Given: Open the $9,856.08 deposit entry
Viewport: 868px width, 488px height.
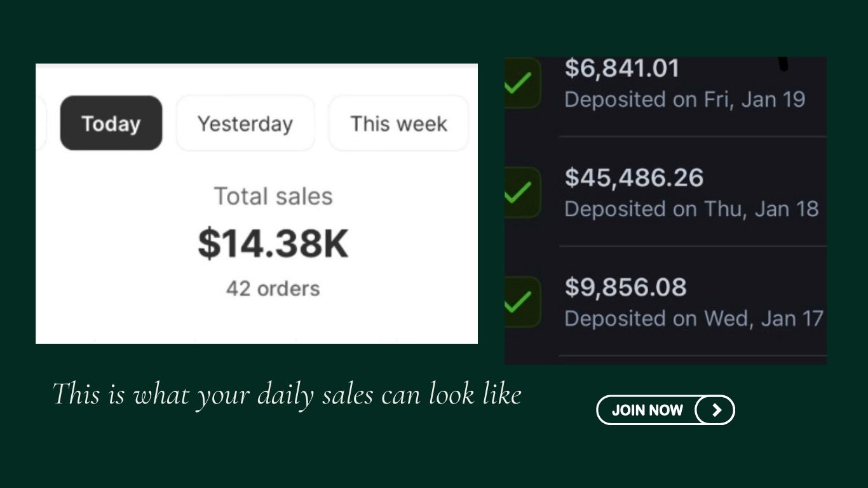Looking at the screenshot, I should [x=625, y=287].
